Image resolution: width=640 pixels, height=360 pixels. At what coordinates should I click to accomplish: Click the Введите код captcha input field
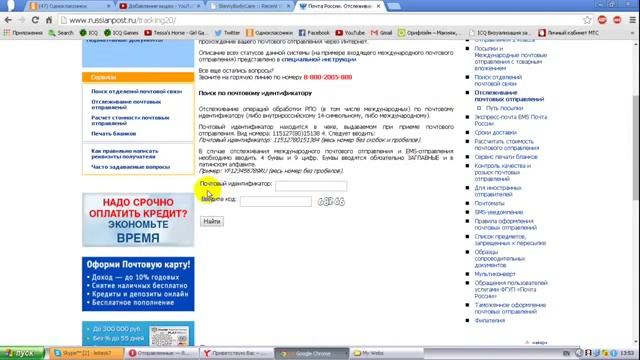[276, 201]
